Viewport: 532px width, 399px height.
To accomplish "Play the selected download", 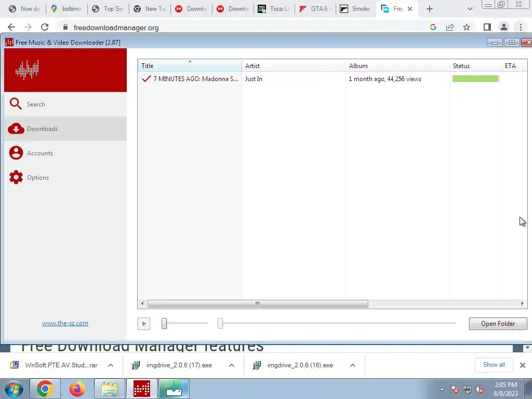I will [x=144, y=324].
